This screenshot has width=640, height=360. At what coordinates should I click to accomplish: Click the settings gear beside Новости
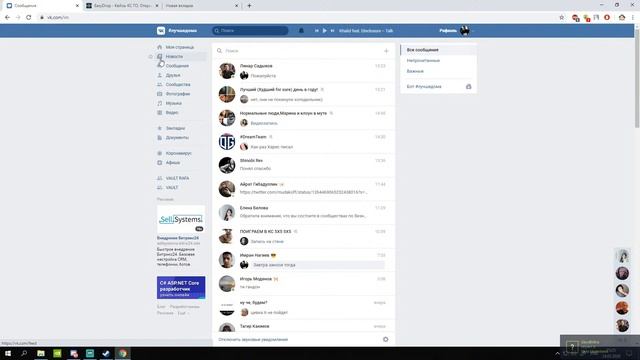point(150,57)
